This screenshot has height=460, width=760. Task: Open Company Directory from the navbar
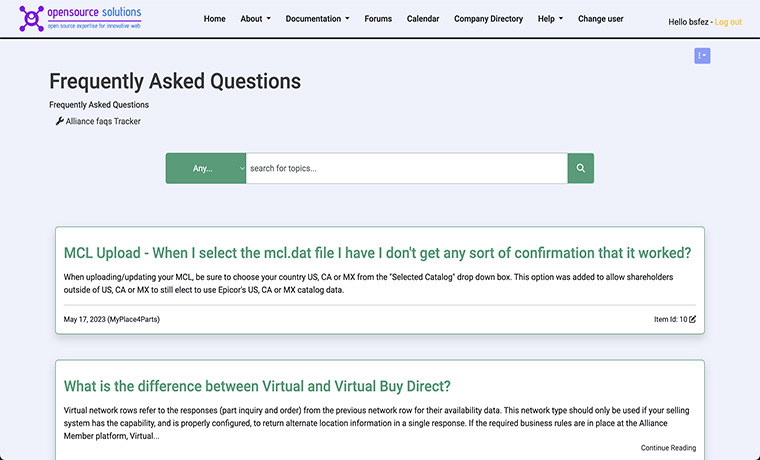[488, 19]
